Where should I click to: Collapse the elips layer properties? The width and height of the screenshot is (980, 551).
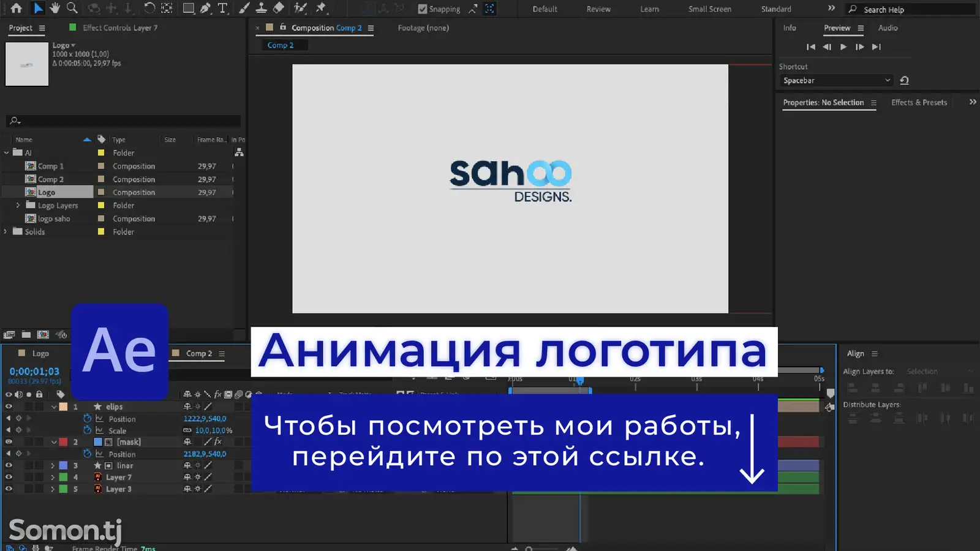pyautogui.click(x=54, y=407)
